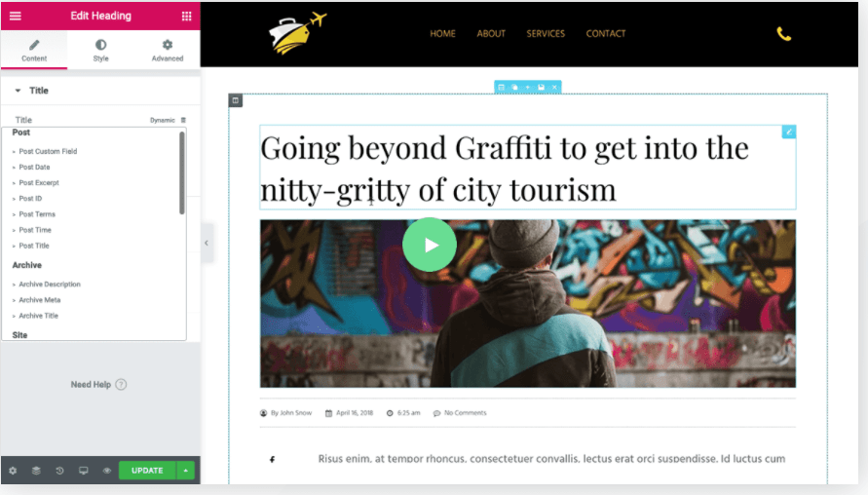Open the SERVICES navigation link
Viewport: 868px width, 495px height.
[x=546, y=34]
